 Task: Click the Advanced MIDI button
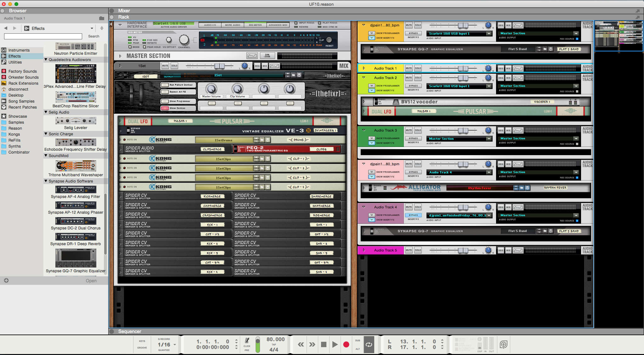coord(278,25)
